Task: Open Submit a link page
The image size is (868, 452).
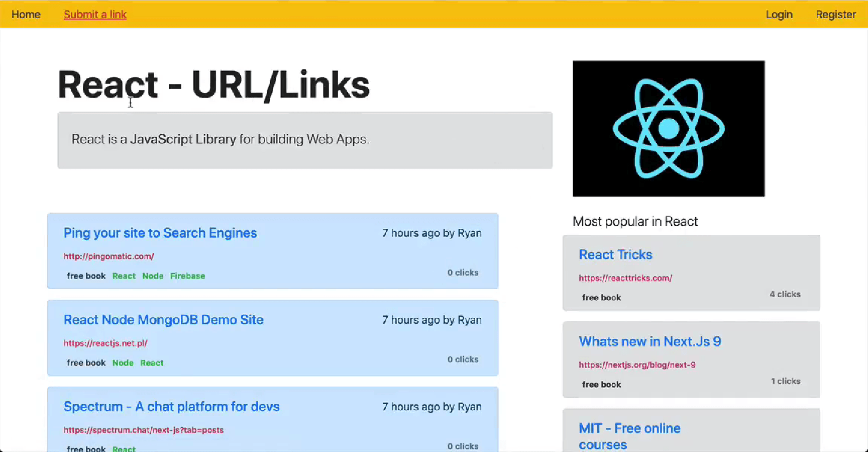Action: pyautogui.click(x=95, y=15)
